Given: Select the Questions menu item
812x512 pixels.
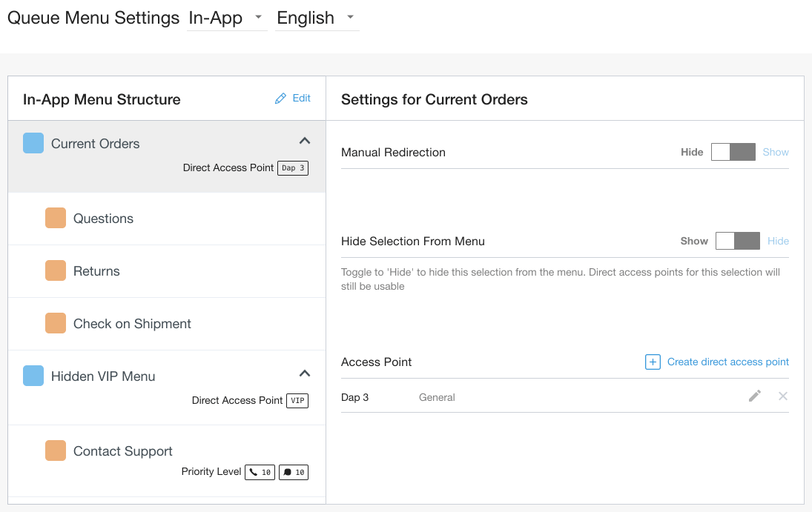Looking at the screenshot, I should tap(103, 219).
